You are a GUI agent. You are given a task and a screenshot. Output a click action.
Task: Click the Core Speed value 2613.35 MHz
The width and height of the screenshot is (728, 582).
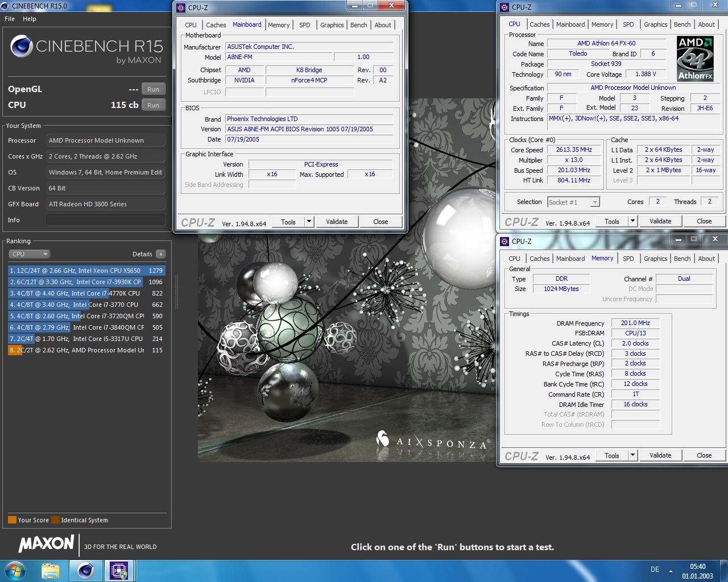coord(574,150)
